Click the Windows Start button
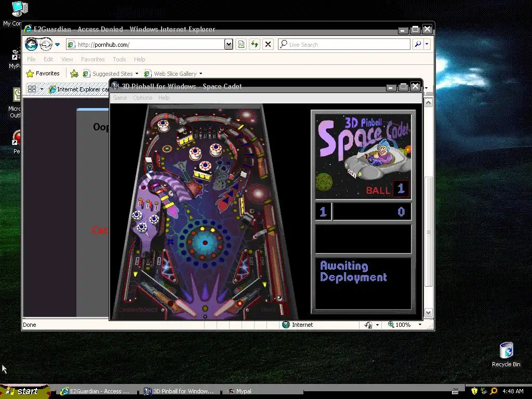 tap(25, 391)
